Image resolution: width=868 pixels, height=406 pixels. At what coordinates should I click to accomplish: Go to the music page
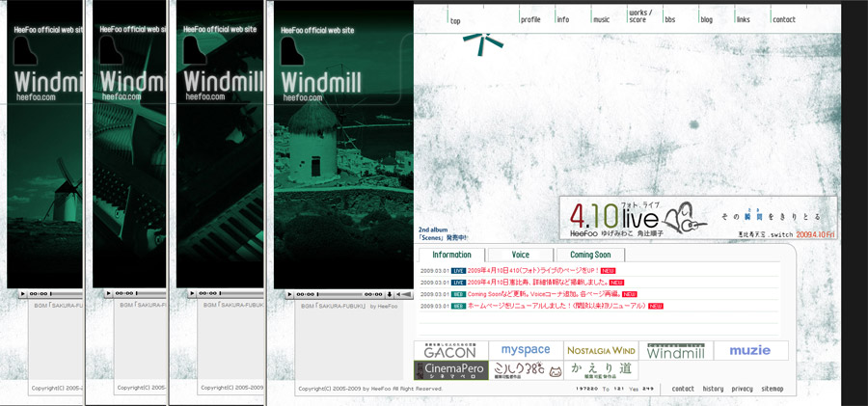601,19
